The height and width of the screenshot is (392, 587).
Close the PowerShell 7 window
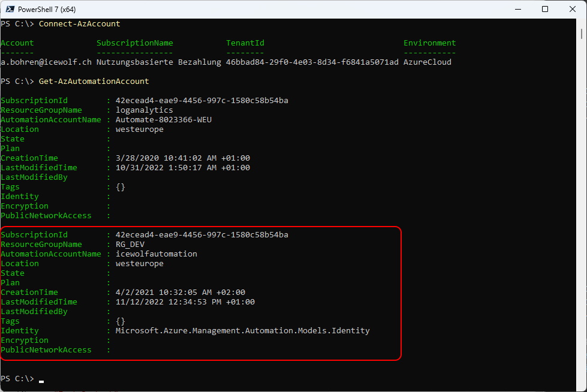coord(573,9)
